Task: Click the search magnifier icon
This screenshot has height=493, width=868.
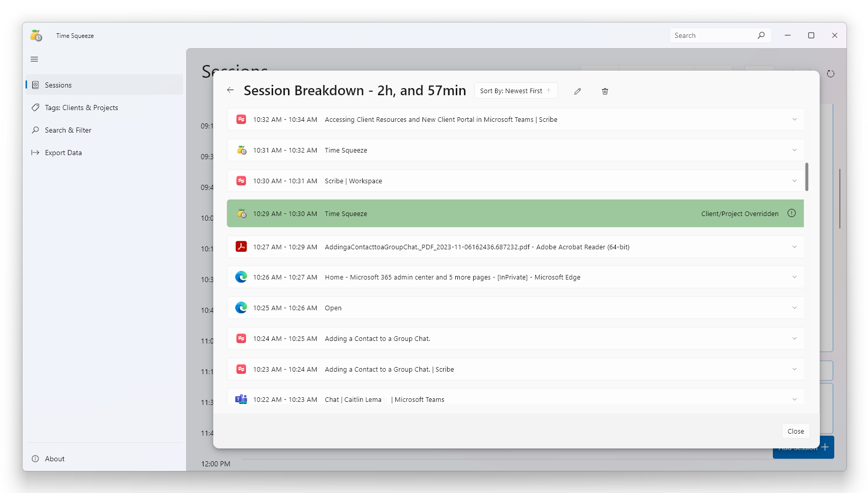Action: (x=761, y=35)
